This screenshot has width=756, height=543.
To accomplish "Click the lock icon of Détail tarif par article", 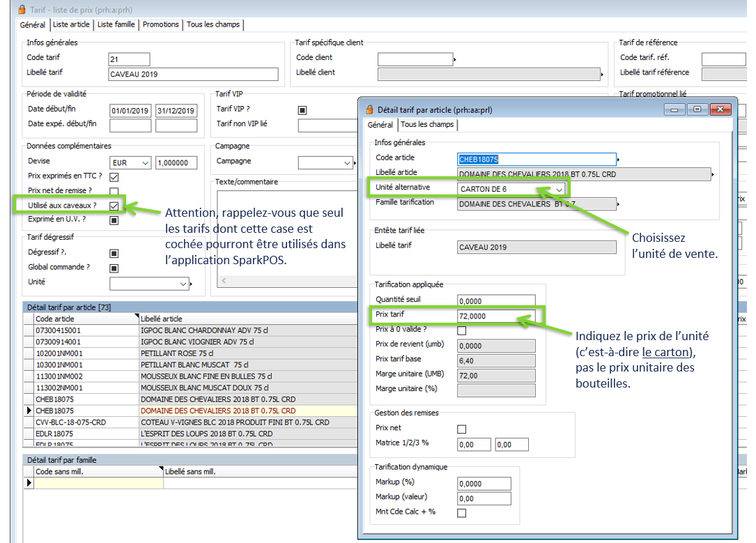I will point(370,109).
